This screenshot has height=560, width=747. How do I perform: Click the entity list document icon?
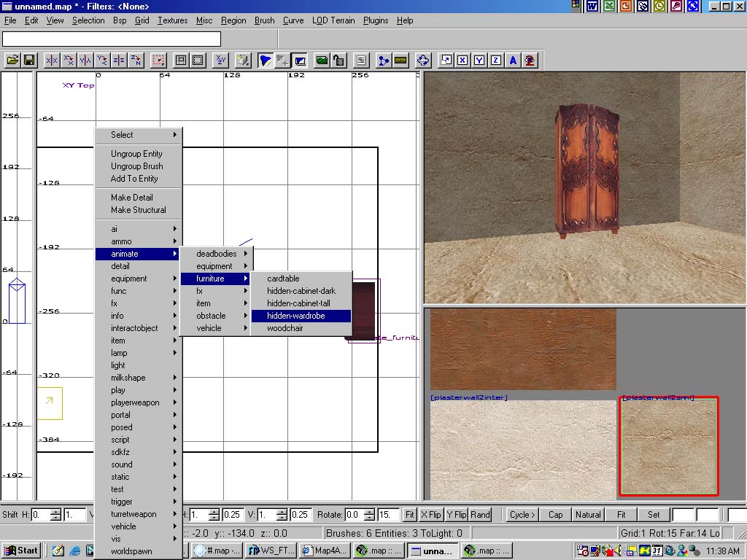coord(361,61)
